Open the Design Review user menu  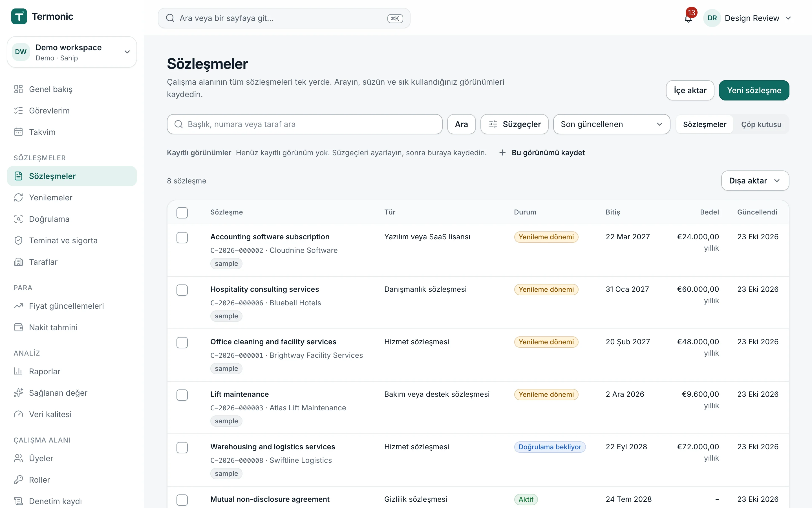748,18
